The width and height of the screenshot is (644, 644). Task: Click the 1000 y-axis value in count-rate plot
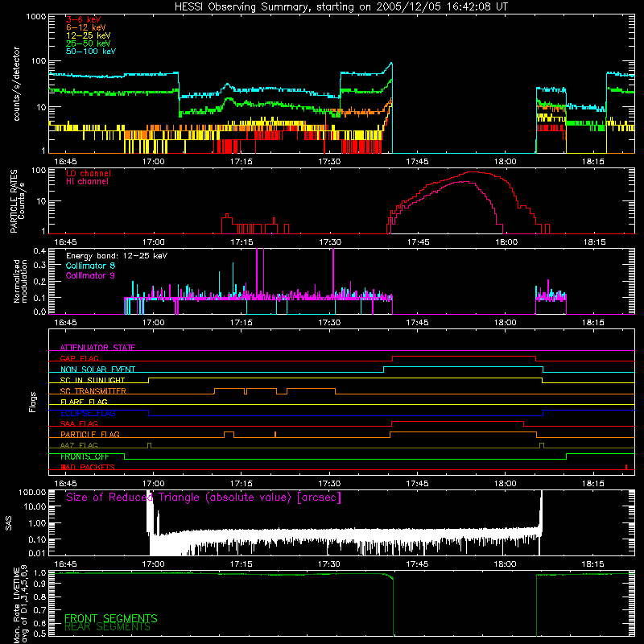[x=35, y=17]
